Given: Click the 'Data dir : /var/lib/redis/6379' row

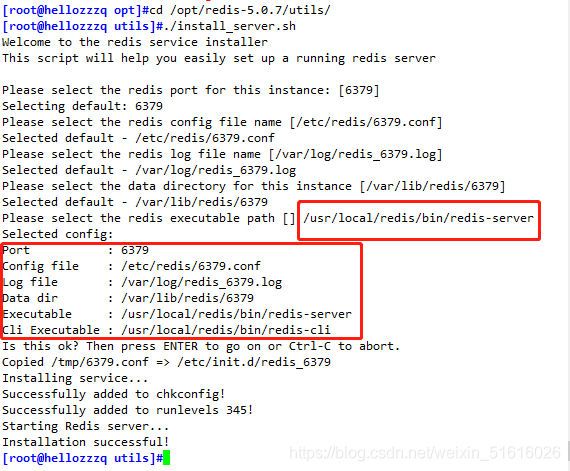Looking at the screenshot, I should tap(128, 298).
